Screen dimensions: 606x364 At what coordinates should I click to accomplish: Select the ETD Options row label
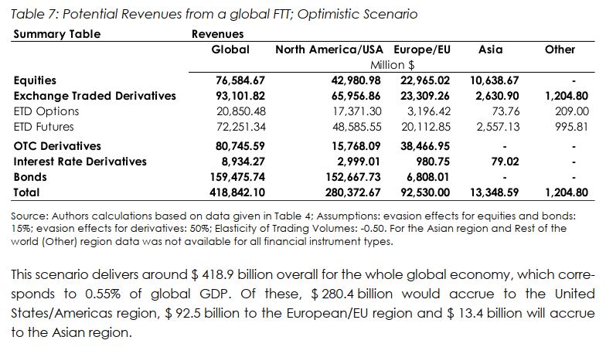46,111
